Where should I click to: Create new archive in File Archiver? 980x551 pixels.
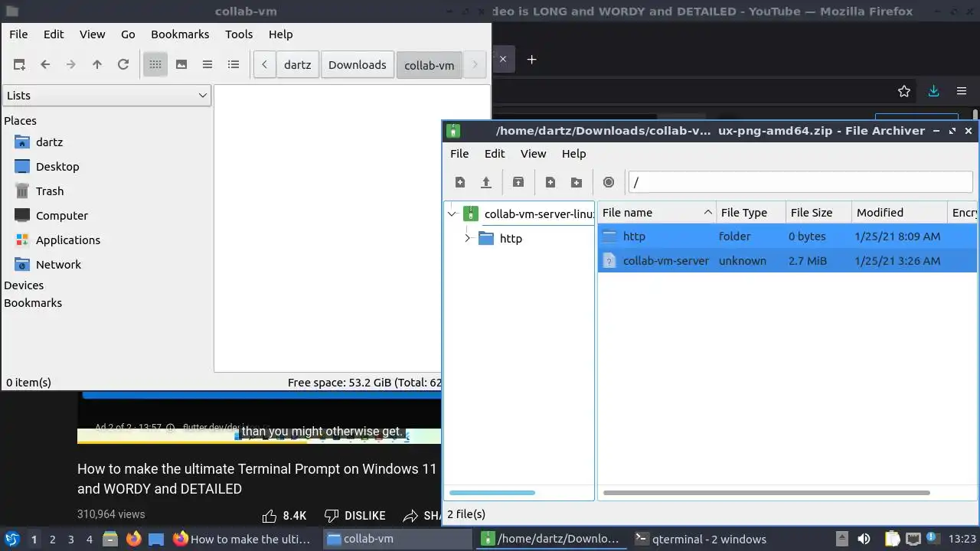click(x=460, y=182)
